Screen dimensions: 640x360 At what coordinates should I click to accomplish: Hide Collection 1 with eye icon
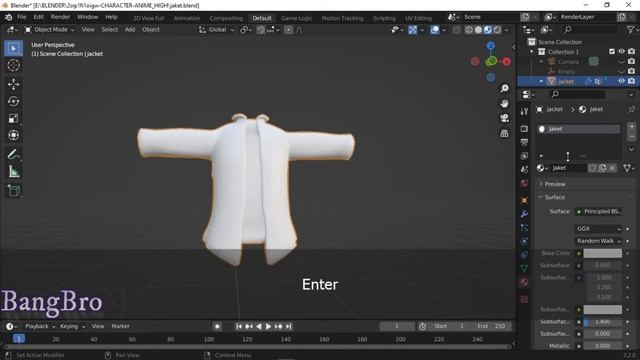point(621,51)
